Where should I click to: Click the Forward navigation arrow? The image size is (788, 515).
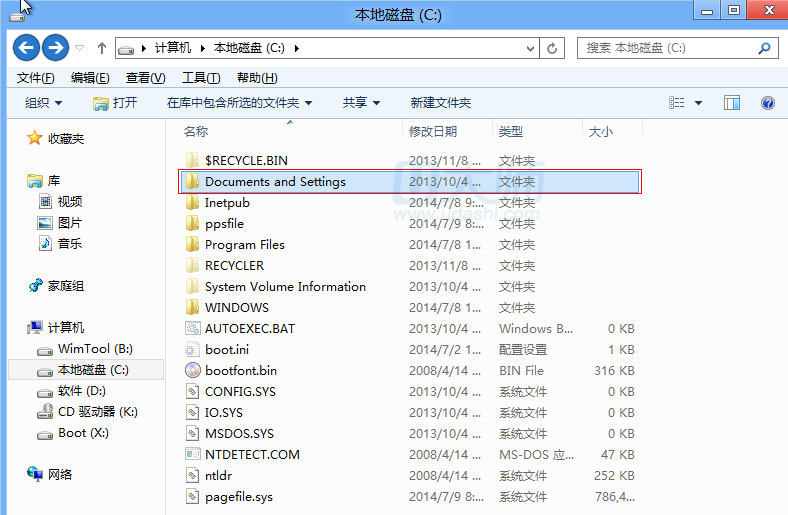point(55,47)
